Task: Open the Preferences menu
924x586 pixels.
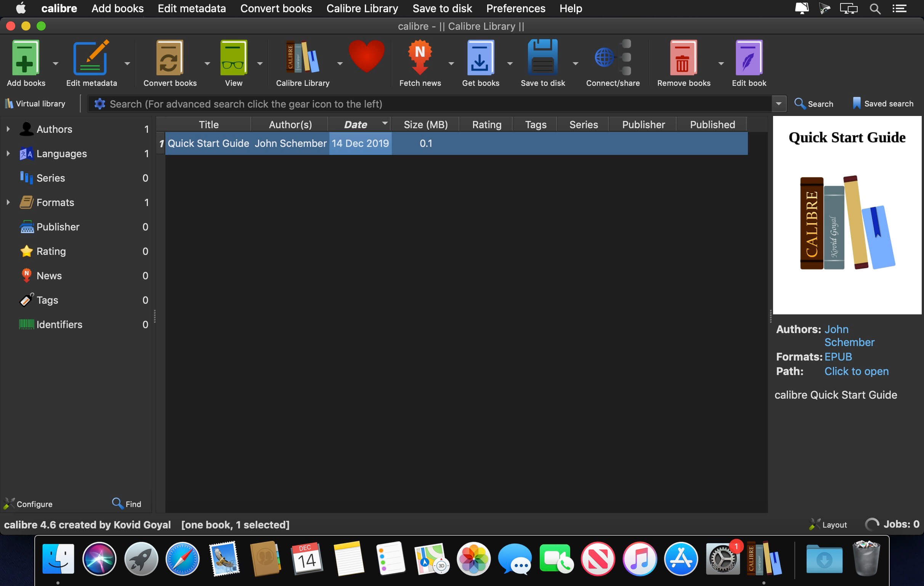Action: coord(515,8)
